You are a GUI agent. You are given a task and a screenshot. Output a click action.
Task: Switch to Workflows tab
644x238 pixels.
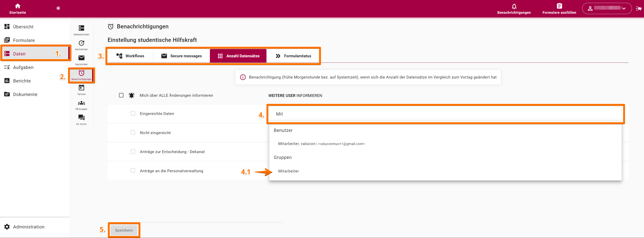[130, 56]
